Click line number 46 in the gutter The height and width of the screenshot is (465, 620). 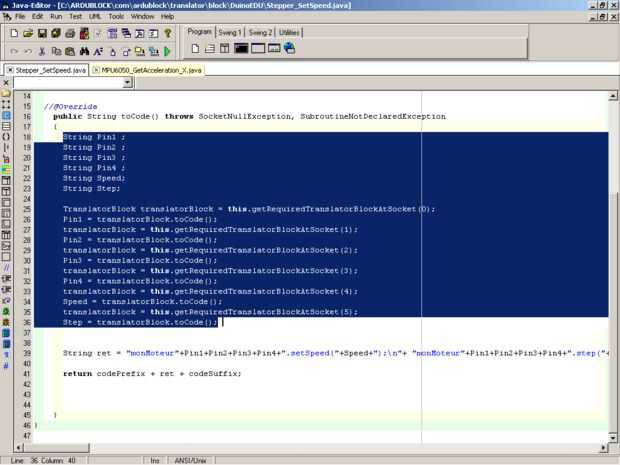(x=26, y=425)
